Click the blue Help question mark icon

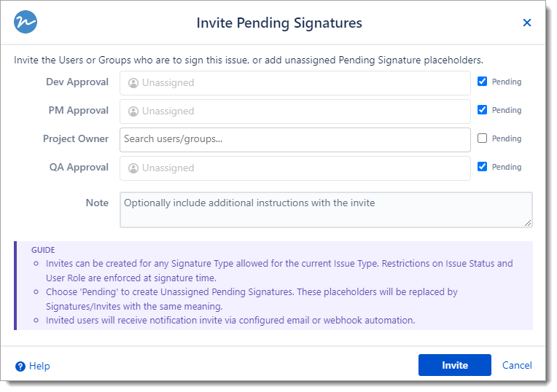pyautogui.click(x=20, y=366)
